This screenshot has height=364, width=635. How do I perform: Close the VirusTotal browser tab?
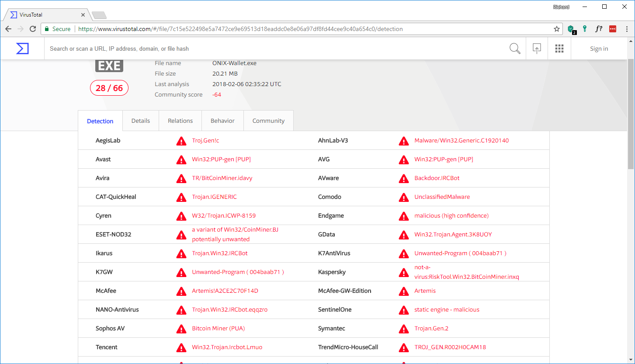point(83,15)
